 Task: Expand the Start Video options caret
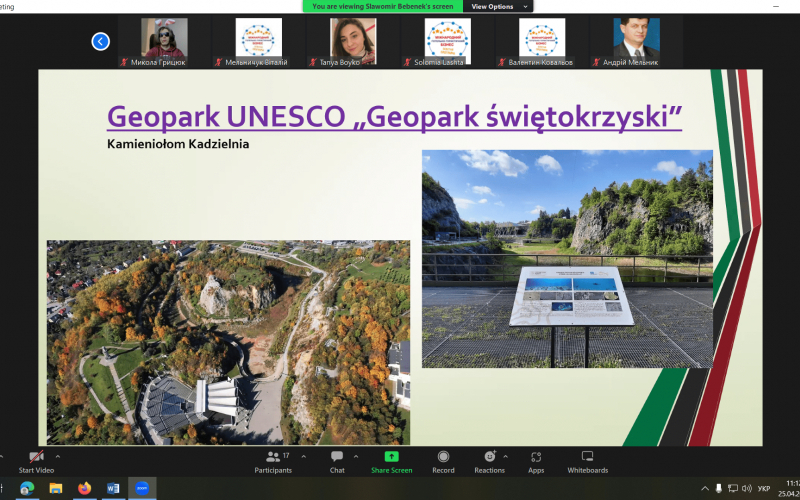point(58,457)
